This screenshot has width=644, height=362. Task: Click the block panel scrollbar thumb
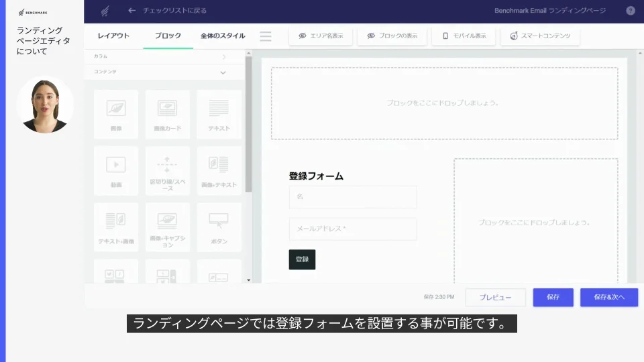tap(248, 125)
